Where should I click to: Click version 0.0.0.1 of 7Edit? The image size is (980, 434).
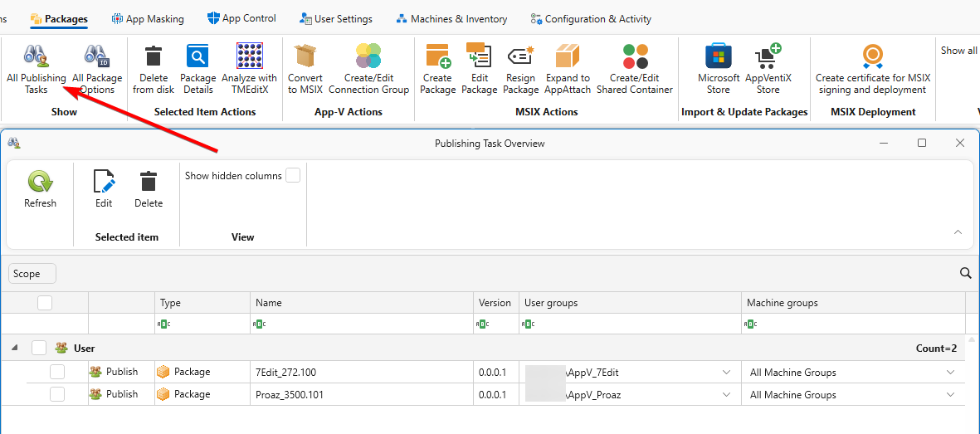[x=495, y=372]
